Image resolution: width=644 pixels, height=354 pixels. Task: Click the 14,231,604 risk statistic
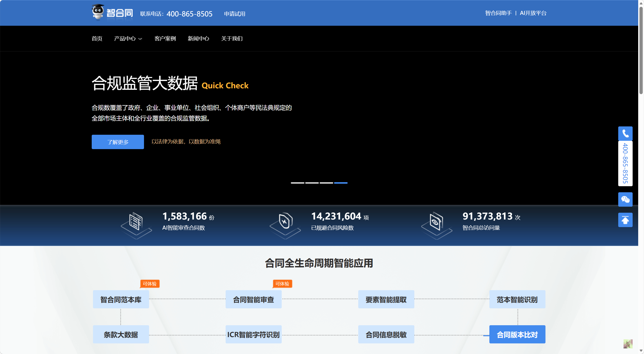[x=336, y=216]
